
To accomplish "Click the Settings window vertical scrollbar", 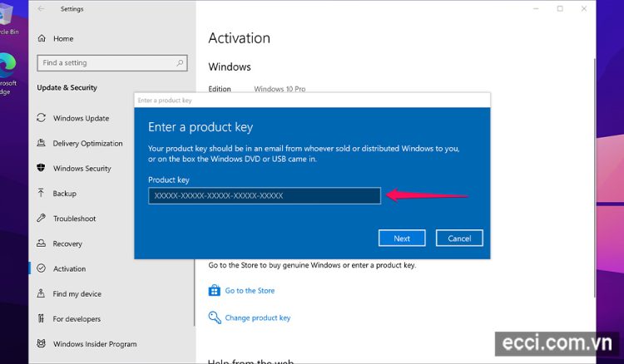I will point(595,177).
